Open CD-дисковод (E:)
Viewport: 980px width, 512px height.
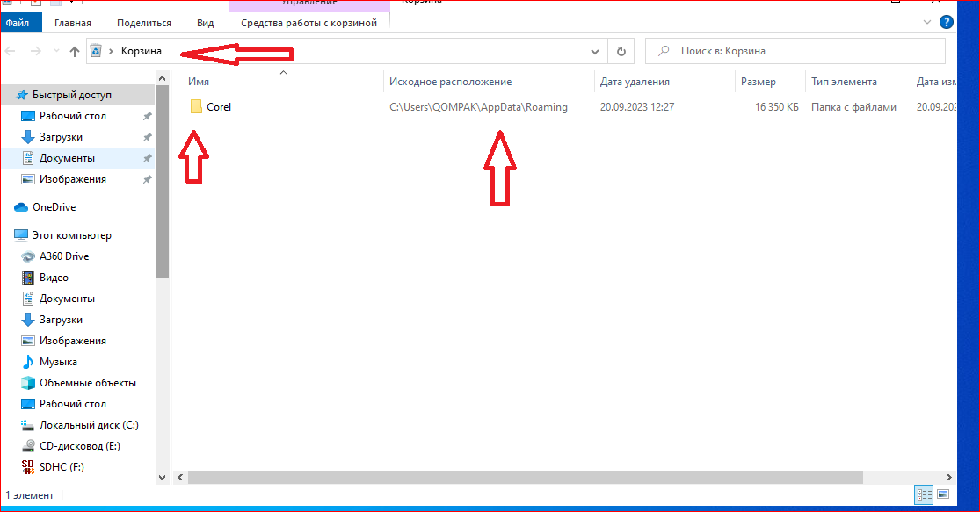point(79,446)
